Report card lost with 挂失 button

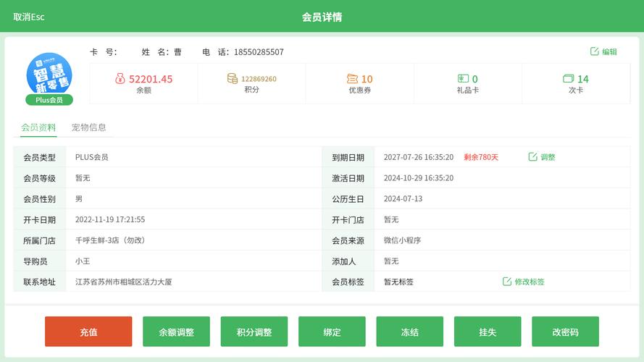tap(488, 332)
